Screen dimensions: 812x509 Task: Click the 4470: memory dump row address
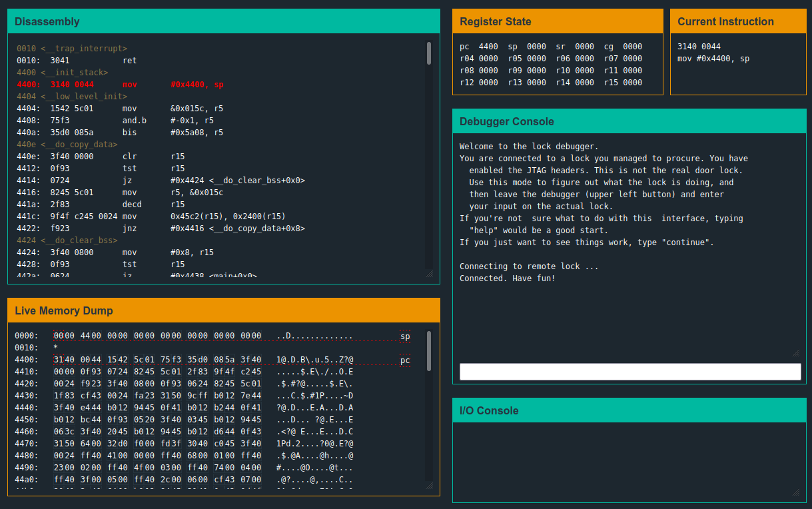tap(27, 444)
